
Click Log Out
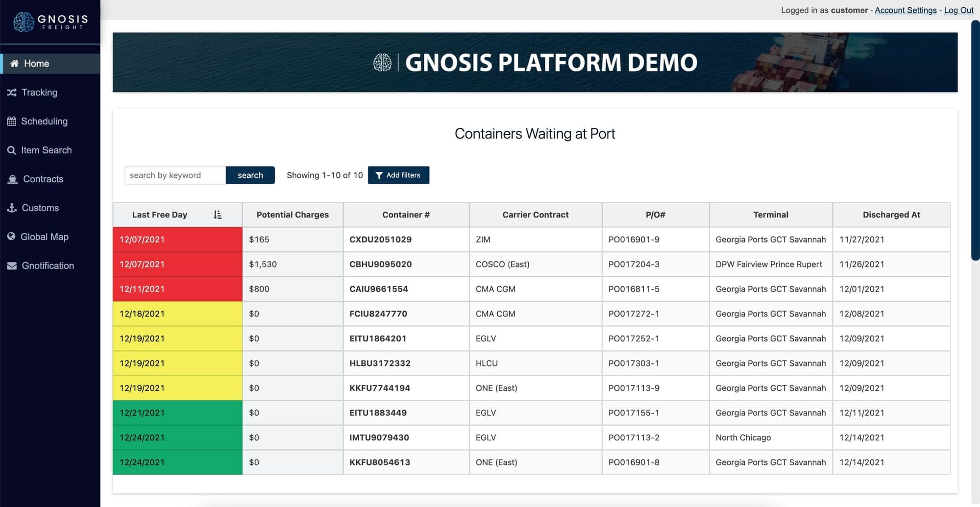[958, 10]
